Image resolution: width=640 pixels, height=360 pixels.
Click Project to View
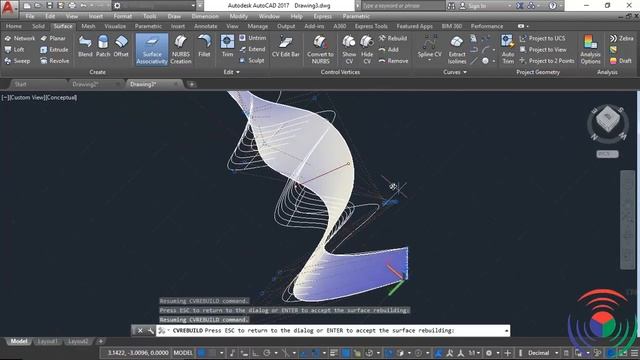543,49
